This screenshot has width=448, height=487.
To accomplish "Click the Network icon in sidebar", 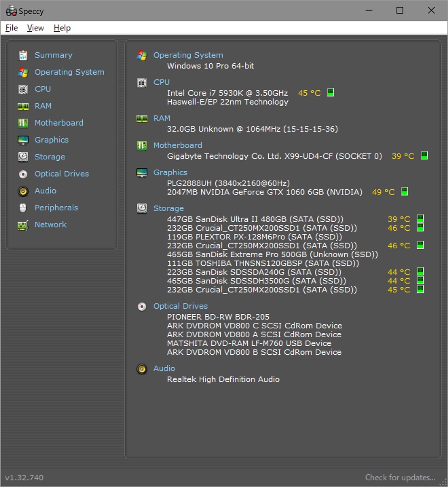I will click(x=23, y=225).
